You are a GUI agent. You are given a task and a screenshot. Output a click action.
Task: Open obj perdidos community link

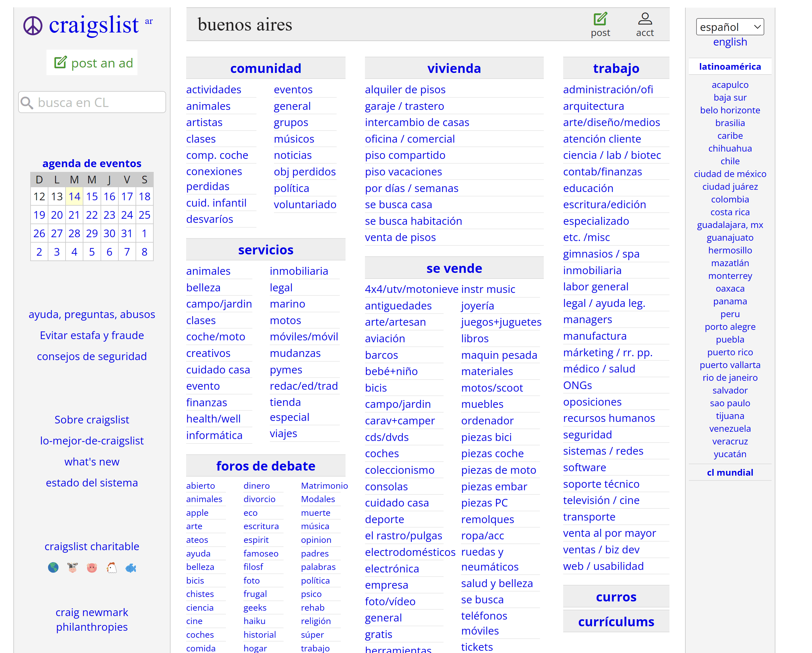pyautogui.click(x=305, y=171)
